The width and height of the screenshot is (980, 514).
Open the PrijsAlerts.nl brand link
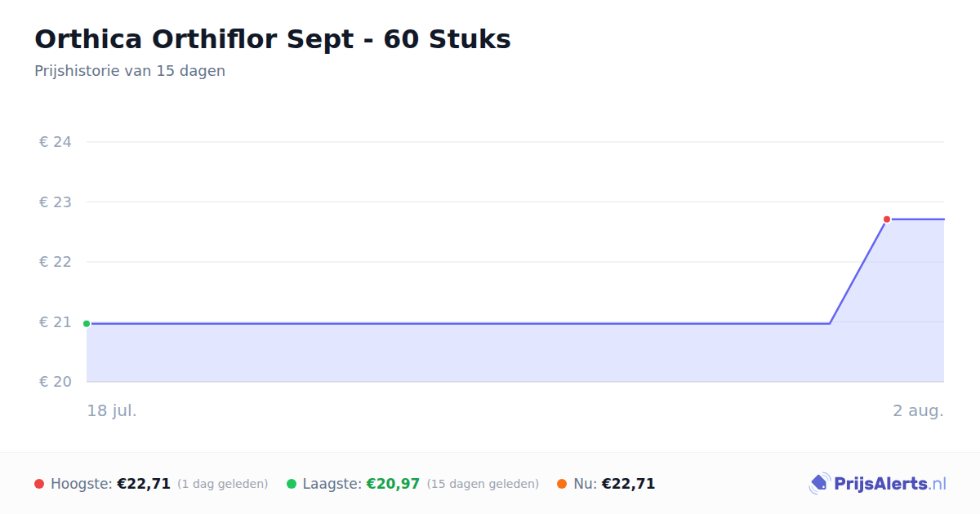[878, 484]
